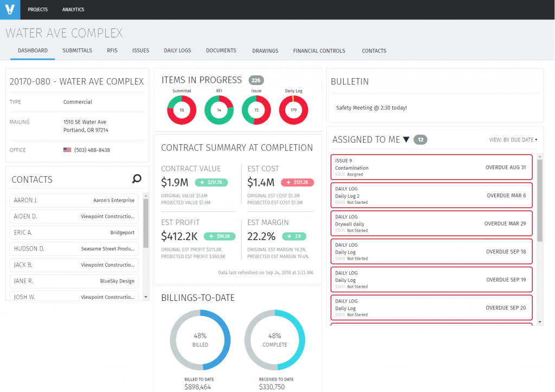The image size is (555, 392).
Task: Toggle the $217.7K contract value change indicator
Action: pyautogui.click(x=211, y=183)
